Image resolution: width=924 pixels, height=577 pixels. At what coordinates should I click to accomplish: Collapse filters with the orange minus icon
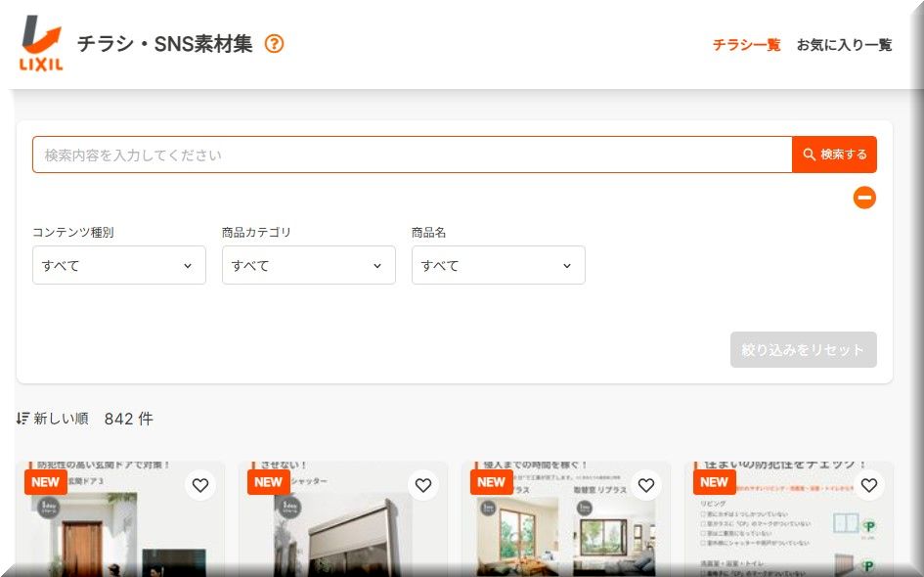click(x=864, y=199)
